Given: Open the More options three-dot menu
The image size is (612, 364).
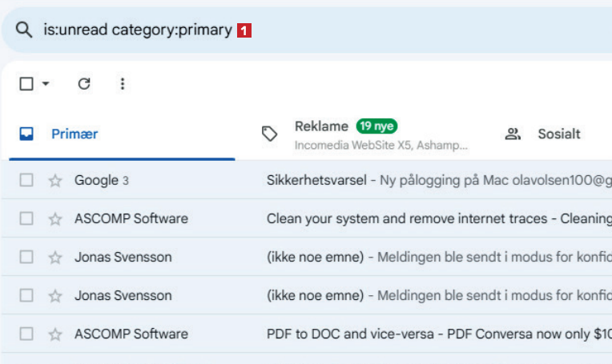Looking at the screenshot, I should click(x=122, y=84).
